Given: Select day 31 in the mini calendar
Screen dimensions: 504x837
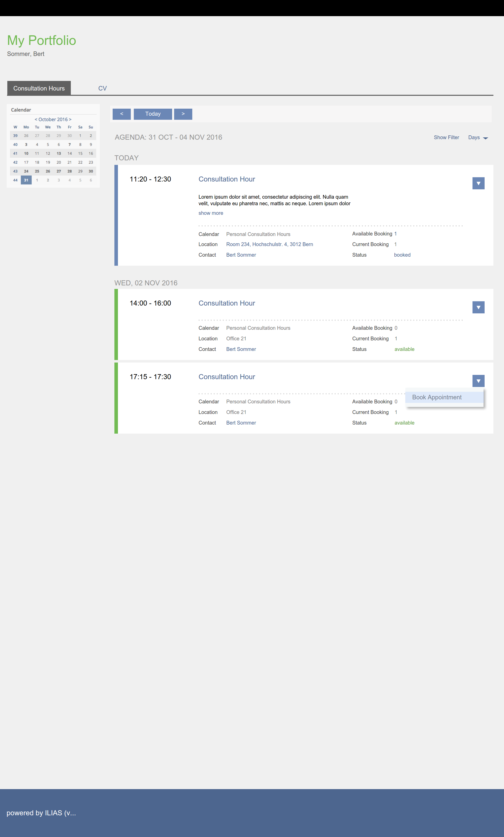Looking at the screenshot, I should click(26, 180).
